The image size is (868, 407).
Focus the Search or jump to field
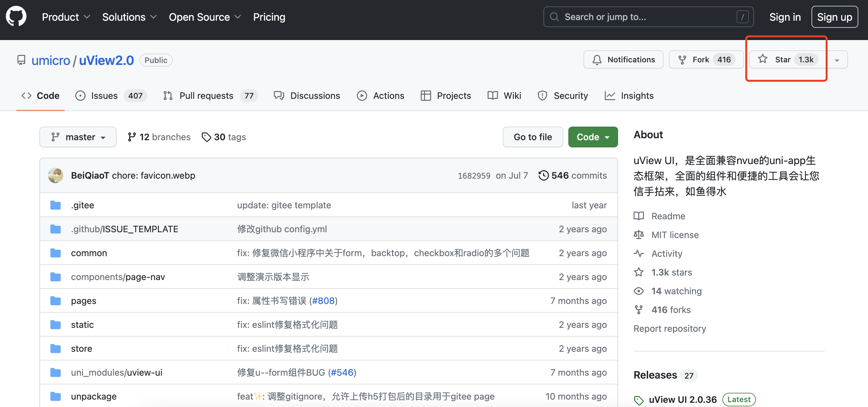pyautogui.click(x=648, y=17)
